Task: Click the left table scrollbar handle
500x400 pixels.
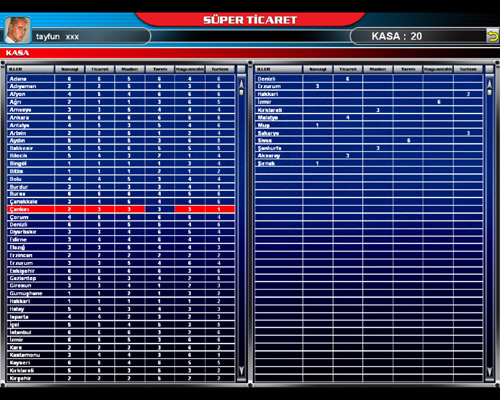Action: coord(241,92)
